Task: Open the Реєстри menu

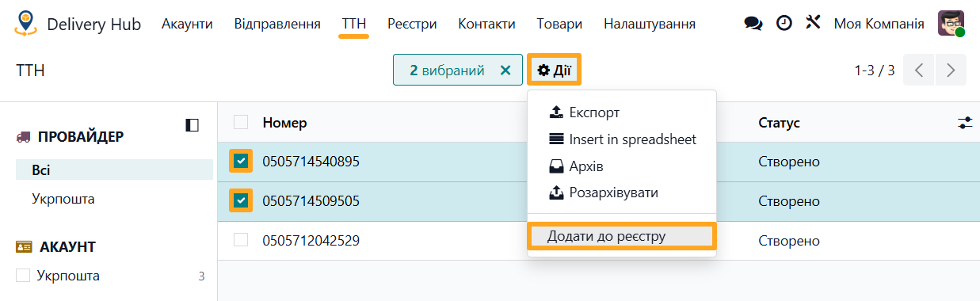Action: tap(412, 24)
